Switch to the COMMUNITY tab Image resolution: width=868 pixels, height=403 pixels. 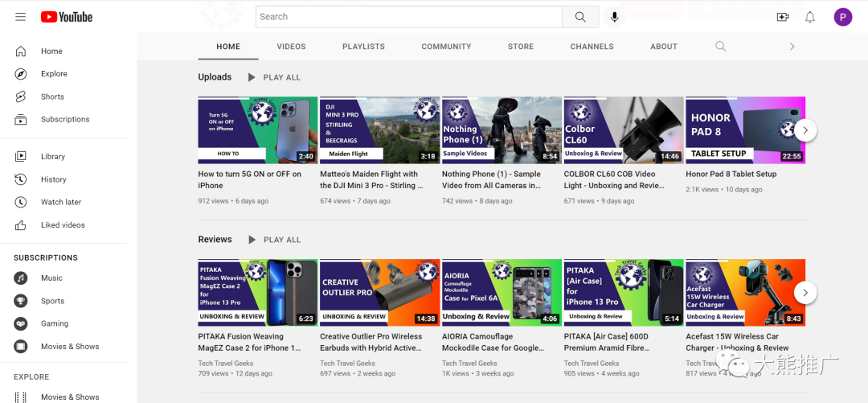coord(446,47)
